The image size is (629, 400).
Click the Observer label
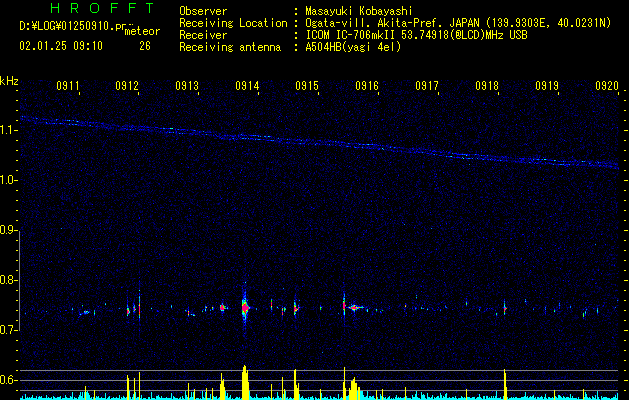pyautogui.click(x=203, y=11)
